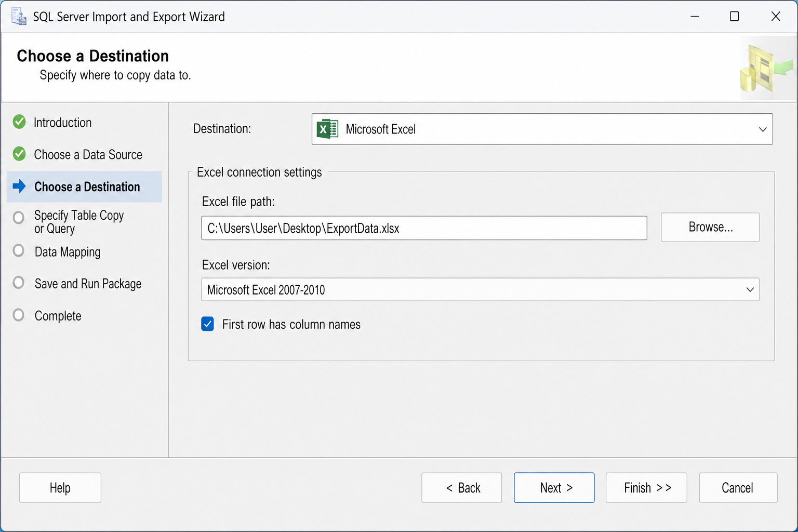
Task: Click the Excel connection settings group title
Action: pos(260,172)
